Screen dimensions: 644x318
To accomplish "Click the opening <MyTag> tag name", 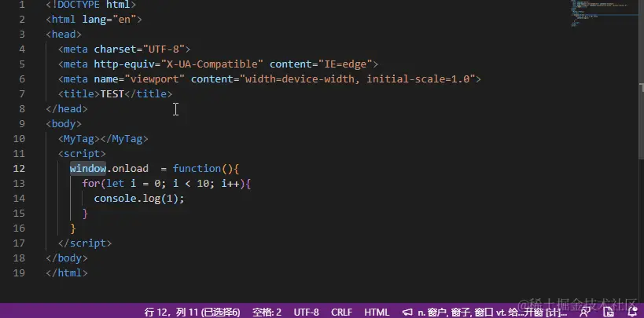I will (79, 139).
